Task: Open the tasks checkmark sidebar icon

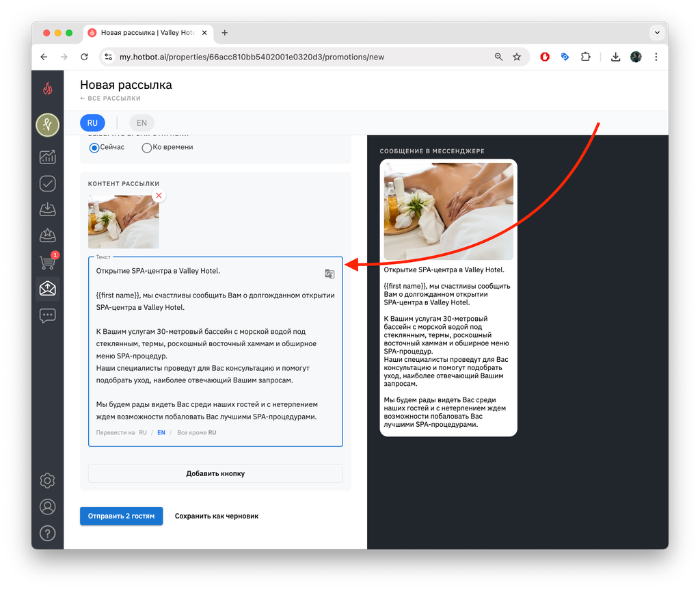Action: pyautogui.click(x=48, y=183)
